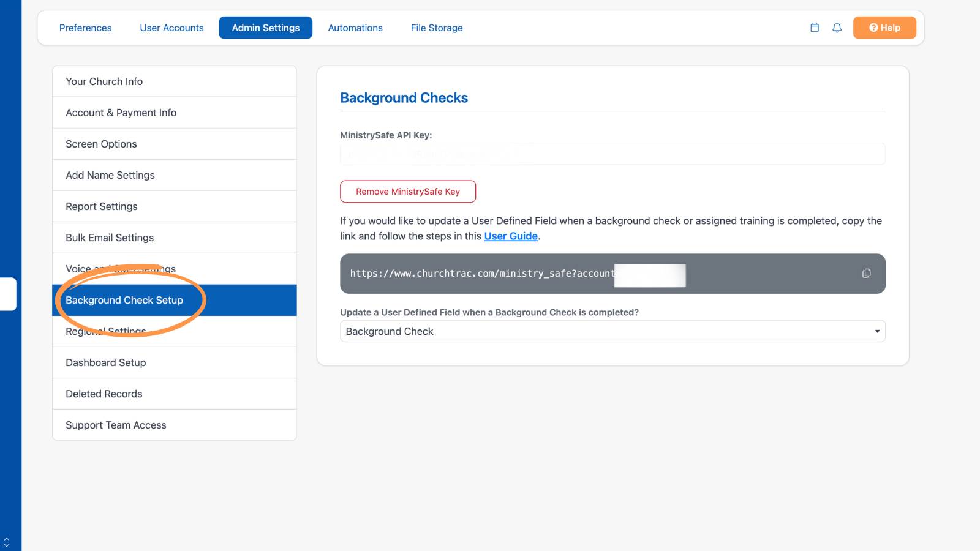The width and height of the screenshot is (980, 551).
Task: Open Bulk Email Settings
Action: pos(175,238)
